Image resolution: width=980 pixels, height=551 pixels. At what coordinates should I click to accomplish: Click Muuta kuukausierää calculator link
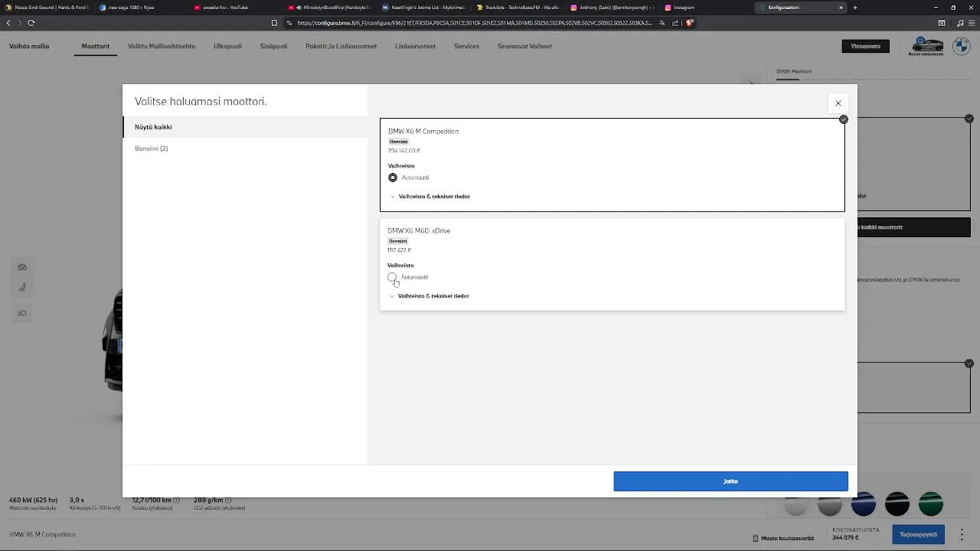[x=783, y=538]
